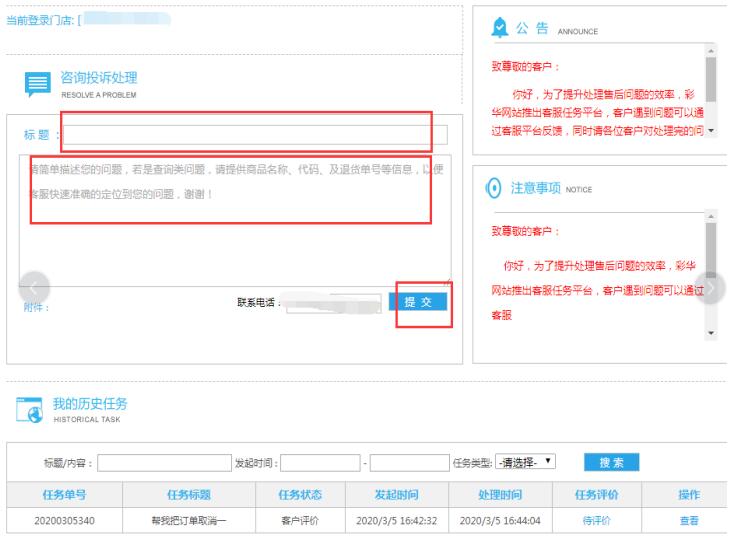The height and width of the screenshot is (536, 732).
Task: Click the 任务标题 column header
Action: pos(189,494)
